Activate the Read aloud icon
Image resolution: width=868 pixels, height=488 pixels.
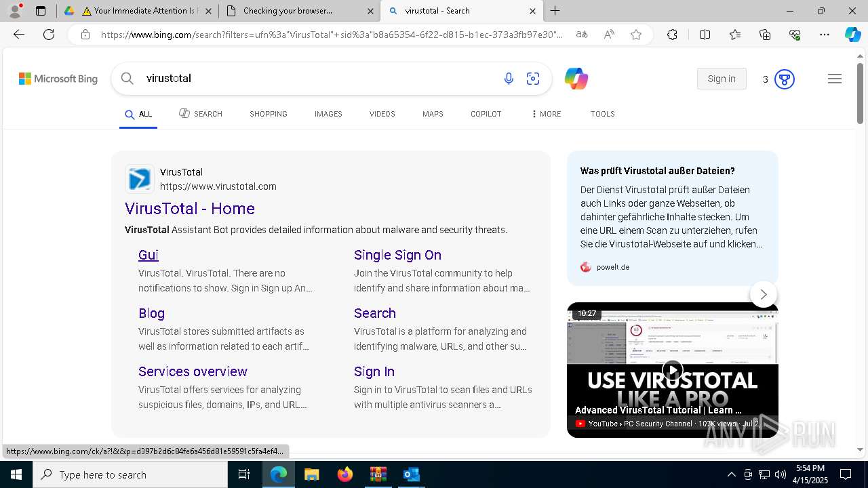point(609,35)
